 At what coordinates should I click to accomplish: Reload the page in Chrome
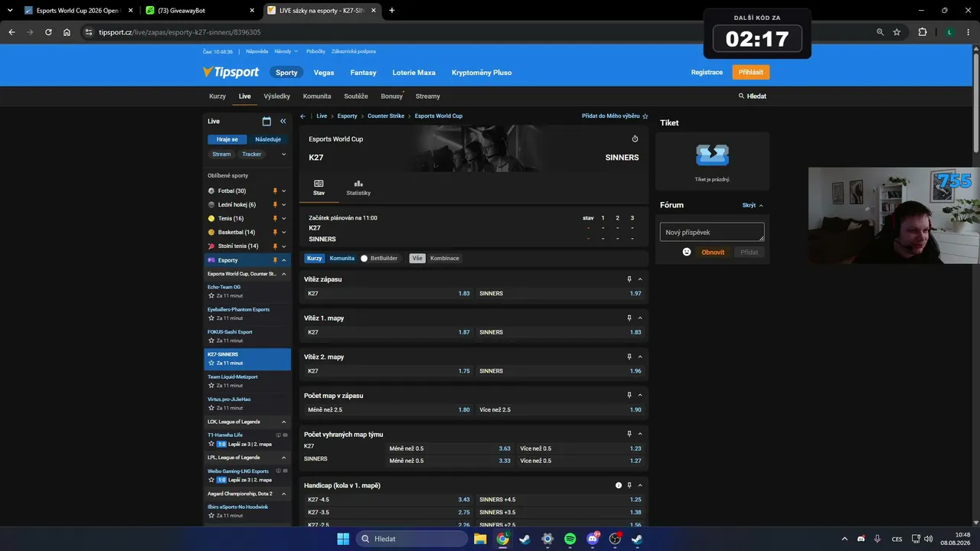[48, 32]
